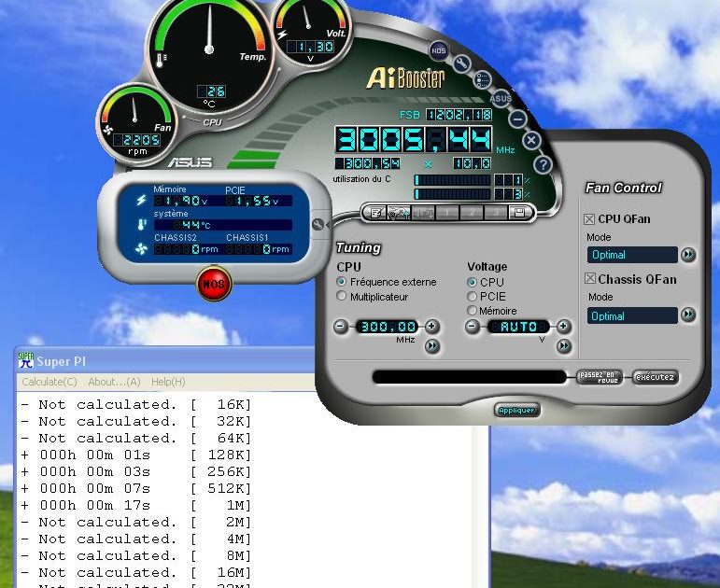
Task: Select Mémoire voltage radio button
Action: 472,311
